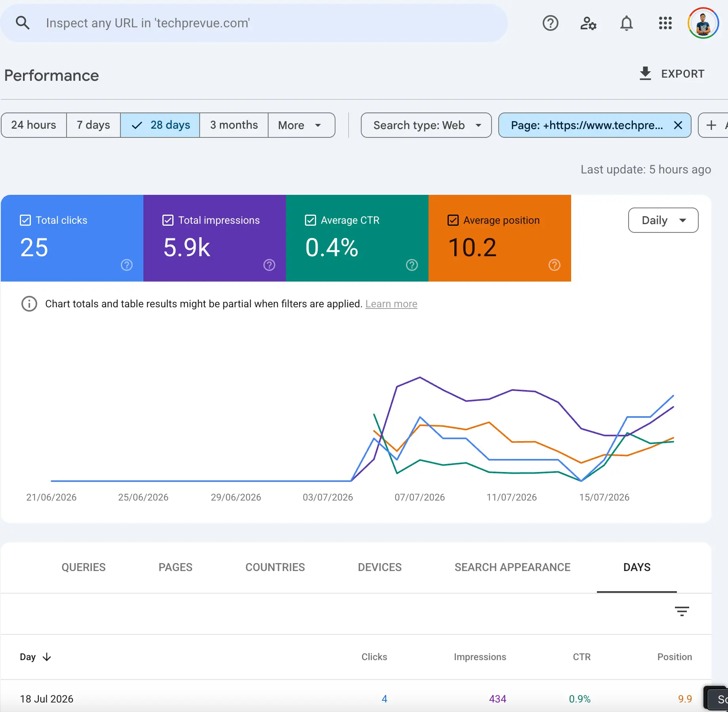The image size is (728, 712).
Task: Open help icon on Average CTR card
Action: (412, 265)
